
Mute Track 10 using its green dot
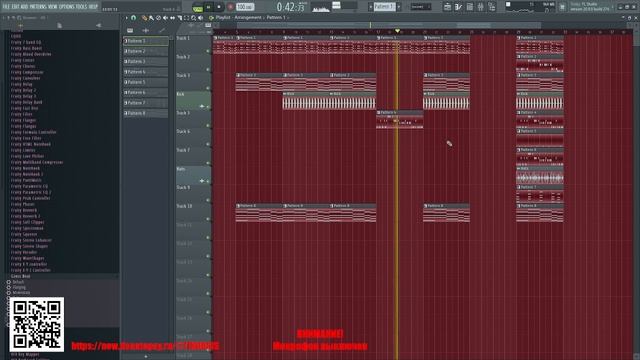[208, 219]
